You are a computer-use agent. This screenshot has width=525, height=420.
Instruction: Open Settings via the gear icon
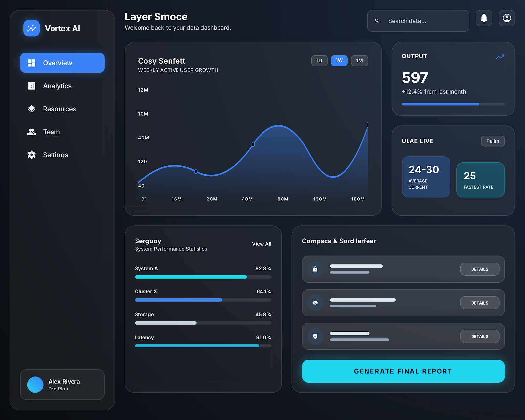[x=31, y=155]
